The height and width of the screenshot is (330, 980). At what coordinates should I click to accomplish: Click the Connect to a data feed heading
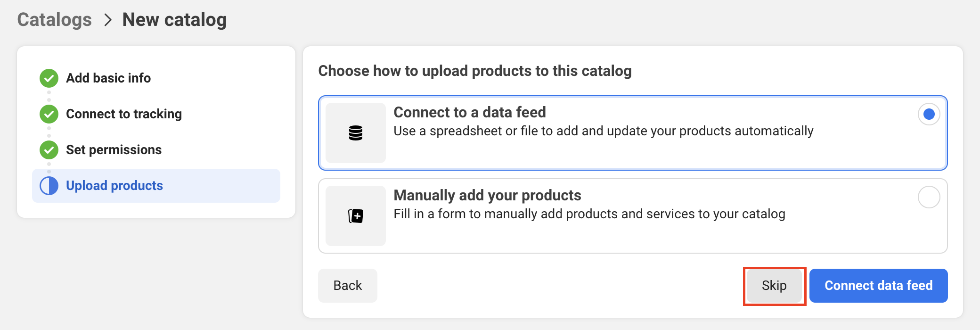pos(470,112)
